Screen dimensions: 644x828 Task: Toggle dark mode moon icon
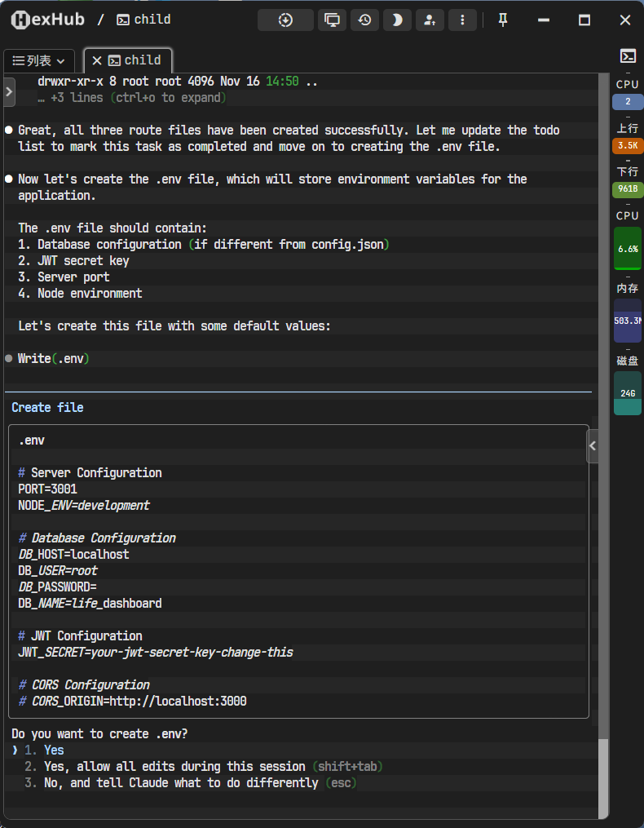pyautogui.click(x=397, y=20)
